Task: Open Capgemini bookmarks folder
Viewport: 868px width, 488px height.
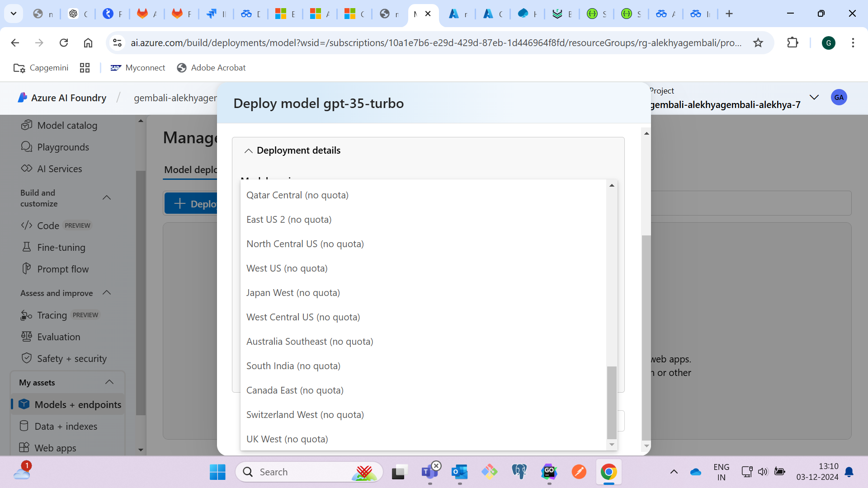Action: pos(41,68)
